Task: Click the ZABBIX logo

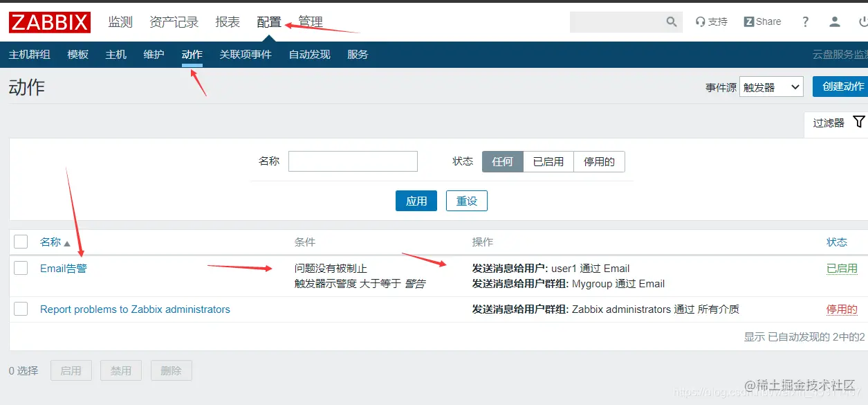Action: click(50, 22)
